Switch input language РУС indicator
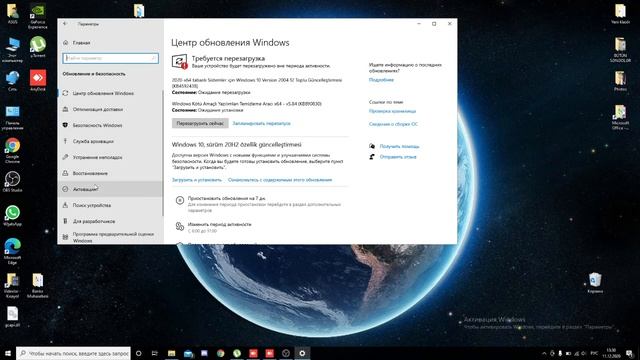This screenshot has width=640, height=360. point(594,353)
